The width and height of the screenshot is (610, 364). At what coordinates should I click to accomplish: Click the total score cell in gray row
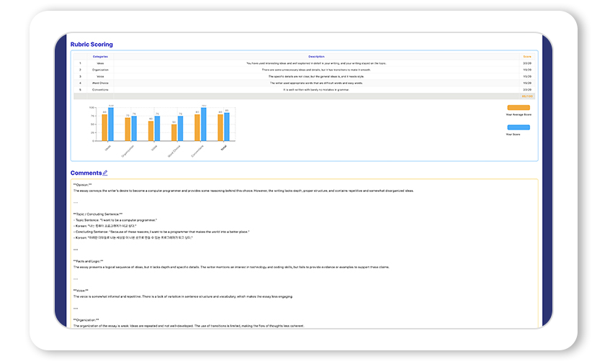pos(526,96)
